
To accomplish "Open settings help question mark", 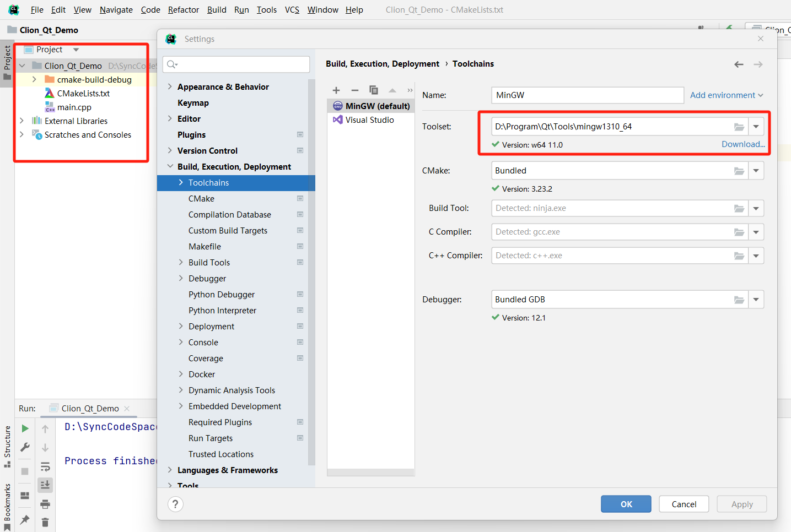I will [175, 504].
